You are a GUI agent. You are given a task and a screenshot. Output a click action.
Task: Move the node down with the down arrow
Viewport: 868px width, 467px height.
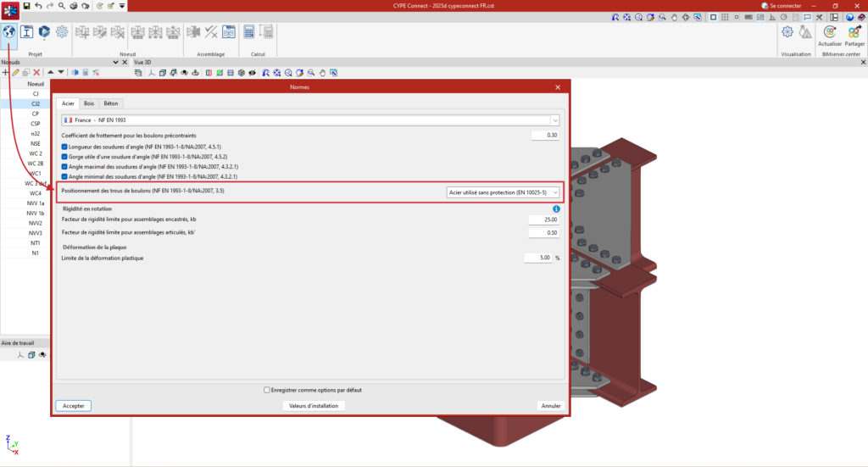(x=61, y=73)
